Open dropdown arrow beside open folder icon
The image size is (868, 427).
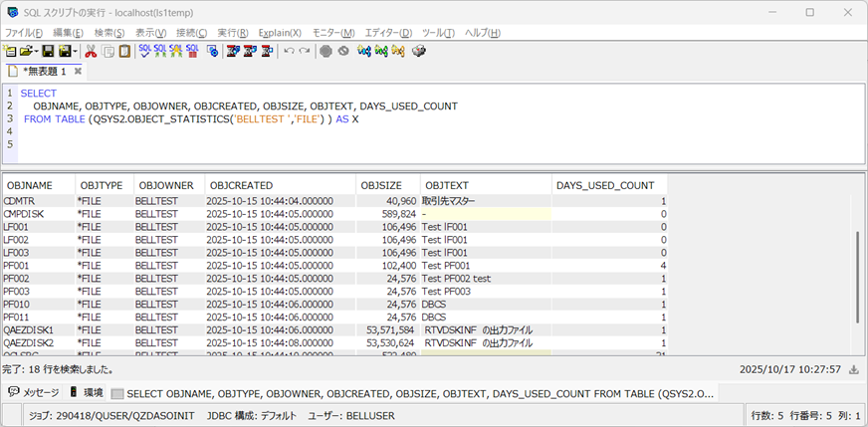coord(36,51)
